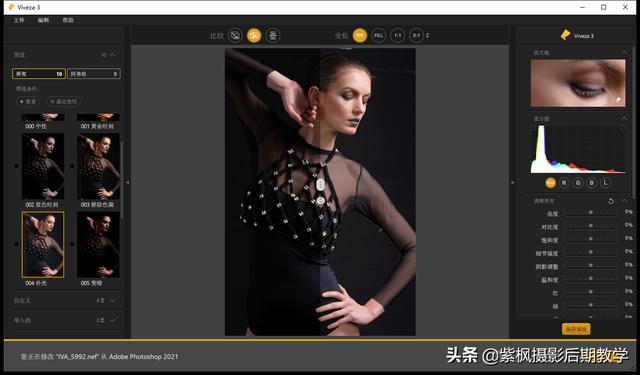Click the Viveza 3 title bar app icon
Viewport: 640px width, 375px height.
[x=11, y=7]
